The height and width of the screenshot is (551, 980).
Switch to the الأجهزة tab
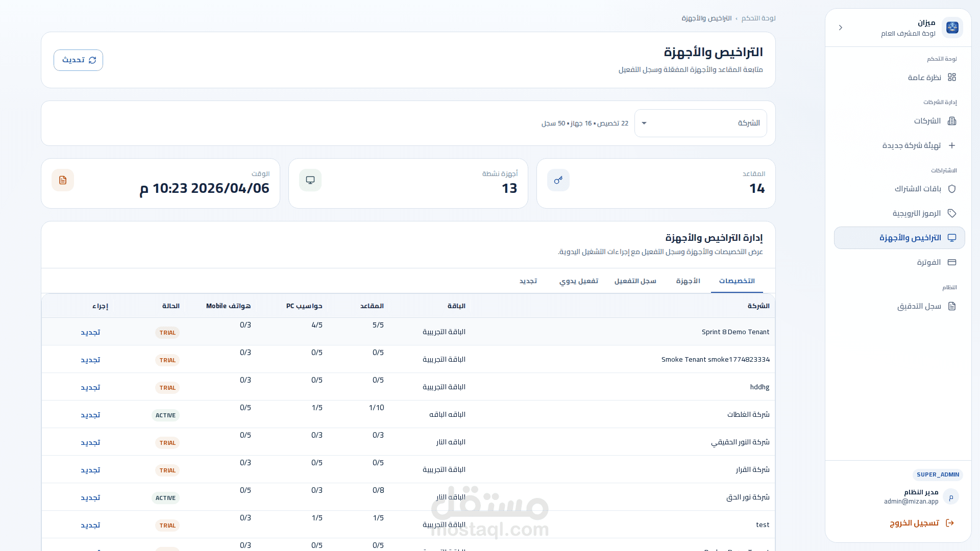point(688,281)
